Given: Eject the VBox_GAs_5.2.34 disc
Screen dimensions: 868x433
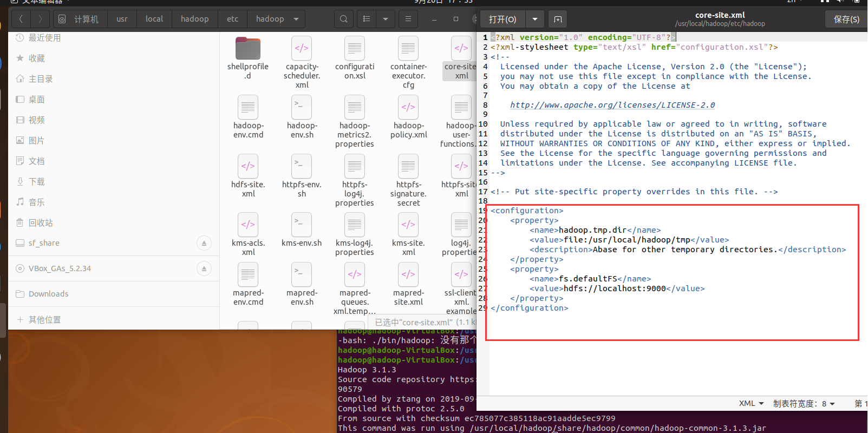Looking at the screenshot, I should 204,268.
